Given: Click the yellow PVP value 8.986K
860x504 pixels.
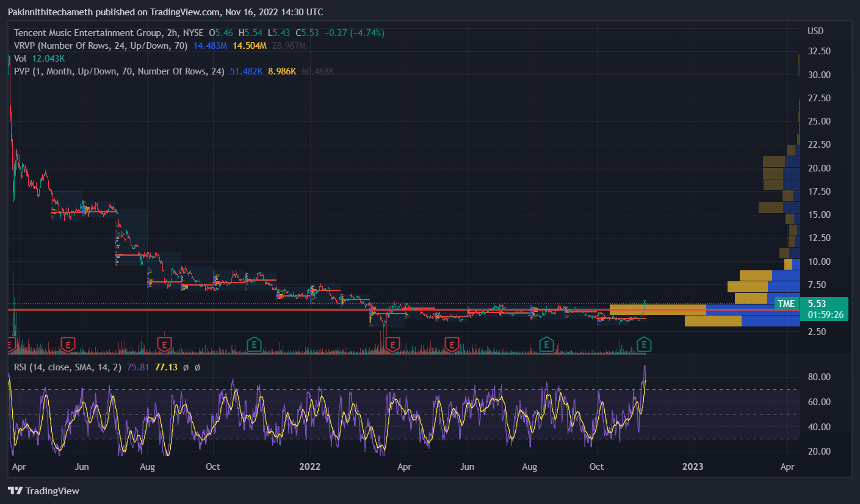Looking at the screenshot, I should (x=283, y=71).
